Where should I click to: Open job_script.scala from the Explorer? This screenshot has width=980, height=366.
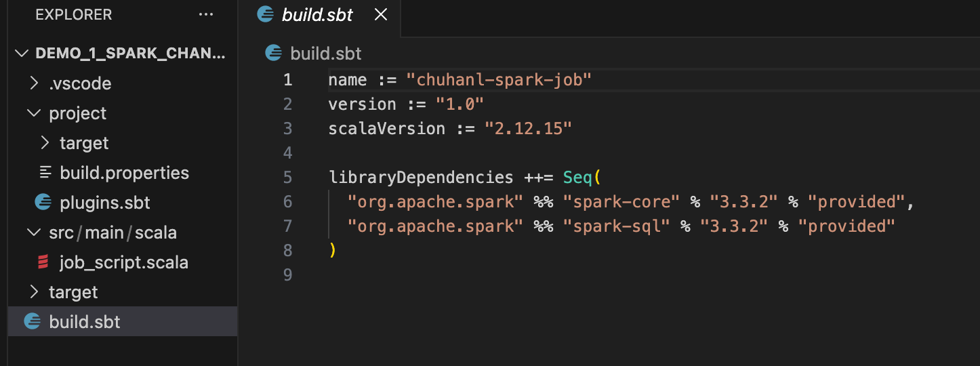(x=124, y=262)
